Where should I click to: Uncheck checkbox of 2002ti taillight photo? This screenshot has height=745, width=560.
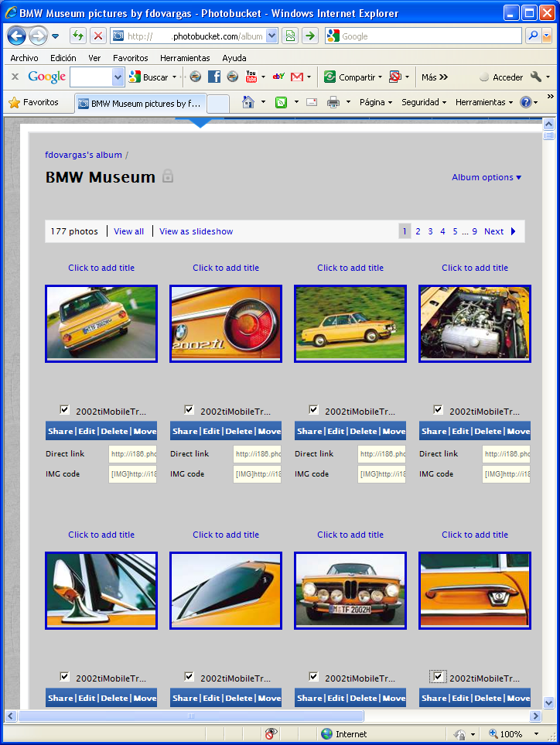coord(189,409)
